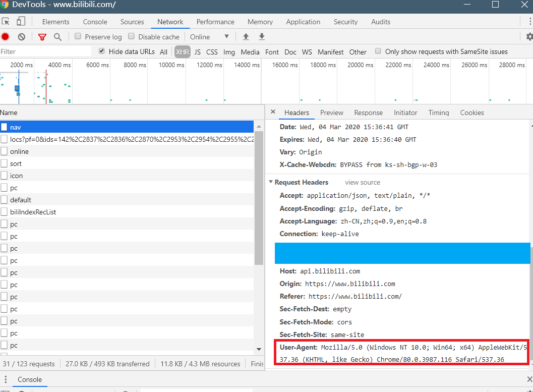This screenshot has height=392, width=533.
Task: Select the icon request row
Action: click(127, 176)
